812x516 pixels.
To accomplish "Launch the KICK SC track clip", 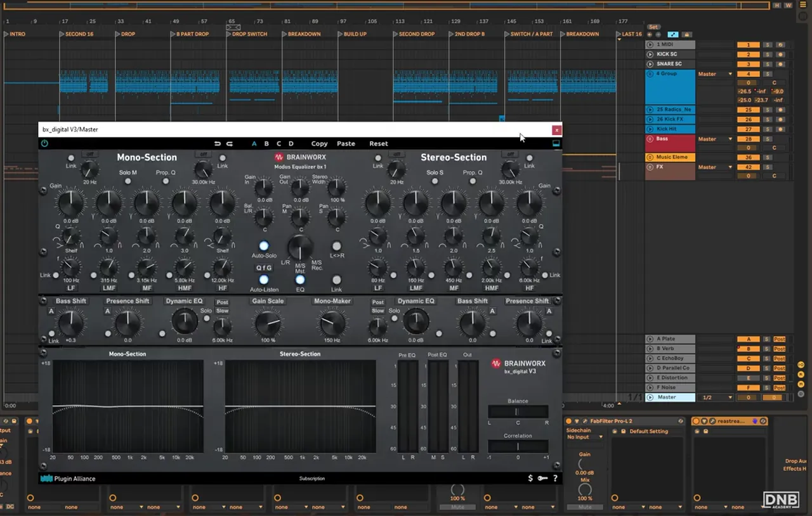I will 650,55.
